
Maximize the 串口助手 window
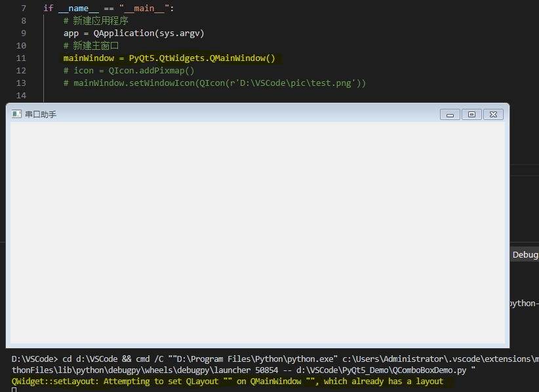pos(471,115)
